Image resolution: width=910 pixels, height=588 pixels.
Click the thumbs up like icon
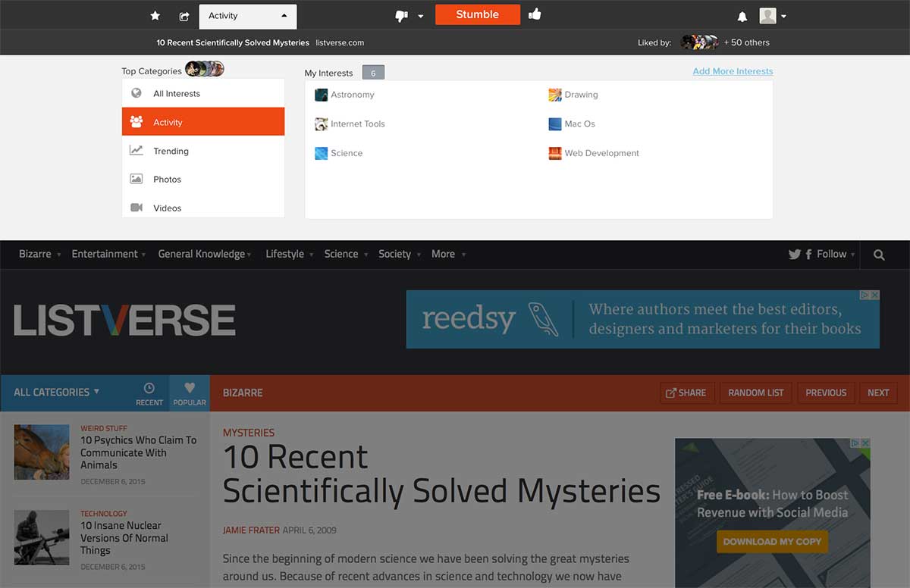point(535,14)
